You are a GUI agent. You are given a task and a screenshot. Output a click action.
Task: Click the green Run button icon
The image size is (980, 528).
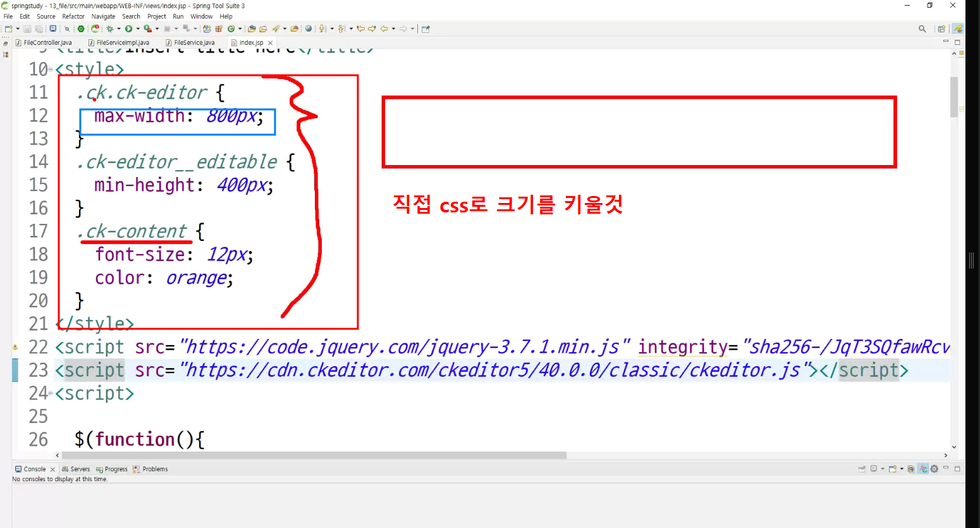tap(128, 28)
